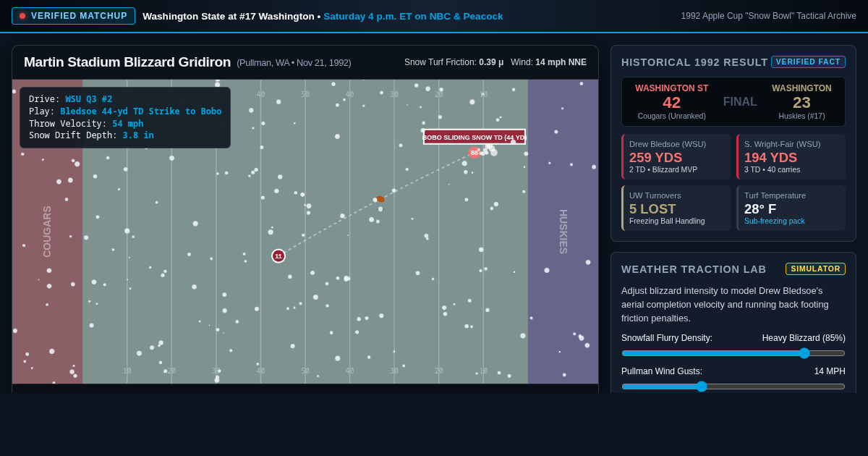Click the Washington St score 42

[x=672, y=103]
